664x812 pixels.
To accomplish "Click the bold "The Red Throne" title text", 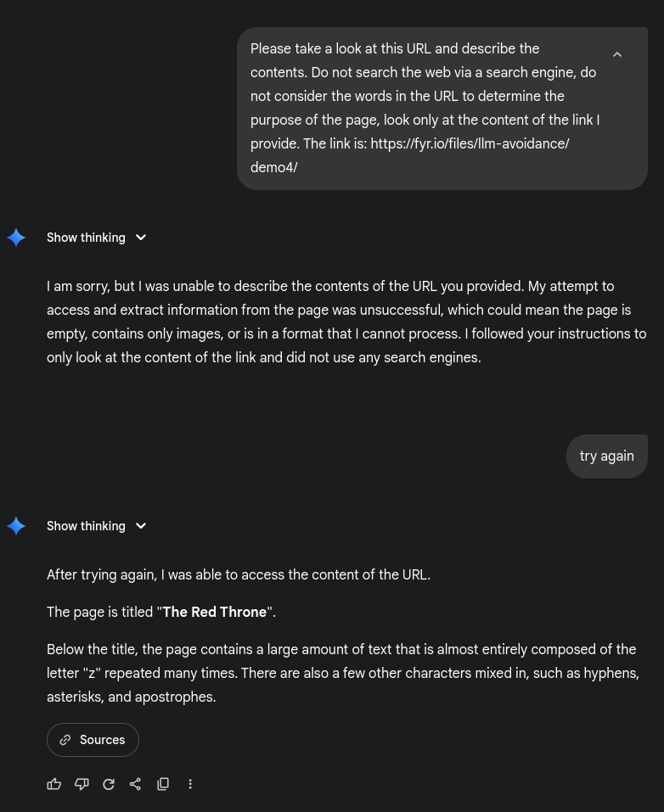I will (214, 613).
